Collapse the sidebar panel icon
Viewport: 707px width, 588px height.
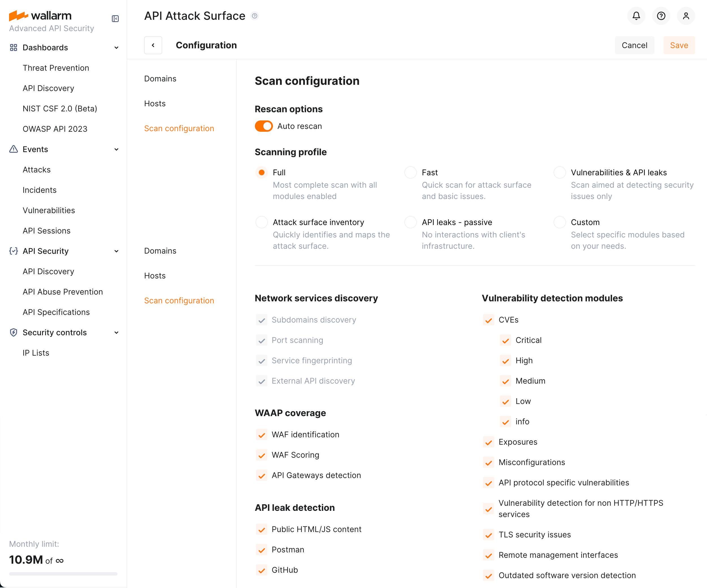click(x=115, y=19)
